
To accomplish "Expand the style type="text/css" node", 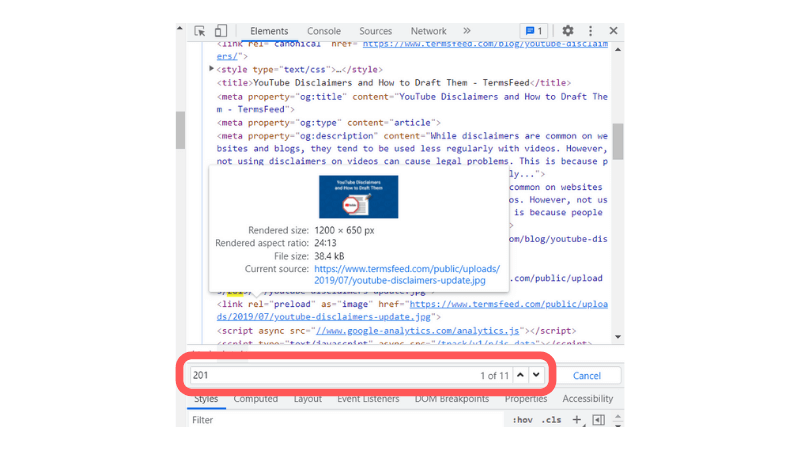I will click(x=211, y=68).
